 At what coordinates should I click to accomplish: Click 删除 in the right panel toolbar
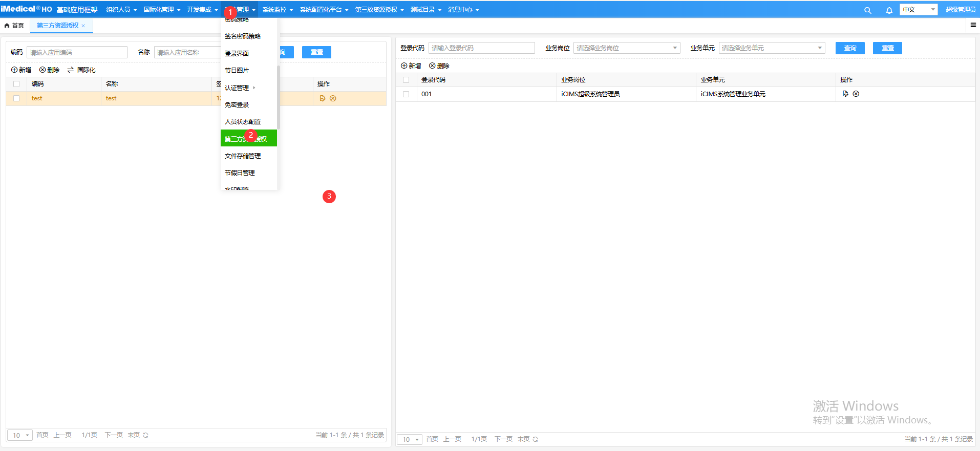[x=439, y=66]
